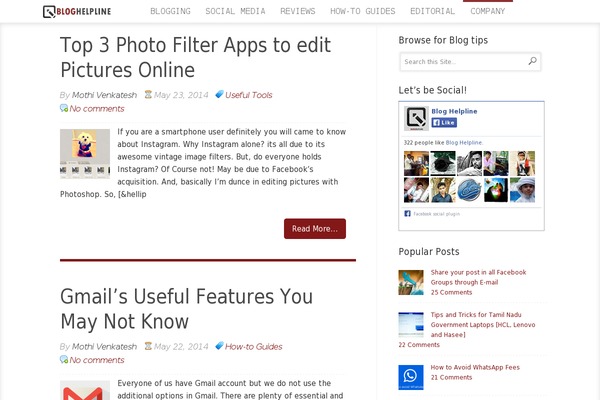Click the tag icon beside How-to Guides category
This screenshot has height=400, width=600.
tap(219, 346)
